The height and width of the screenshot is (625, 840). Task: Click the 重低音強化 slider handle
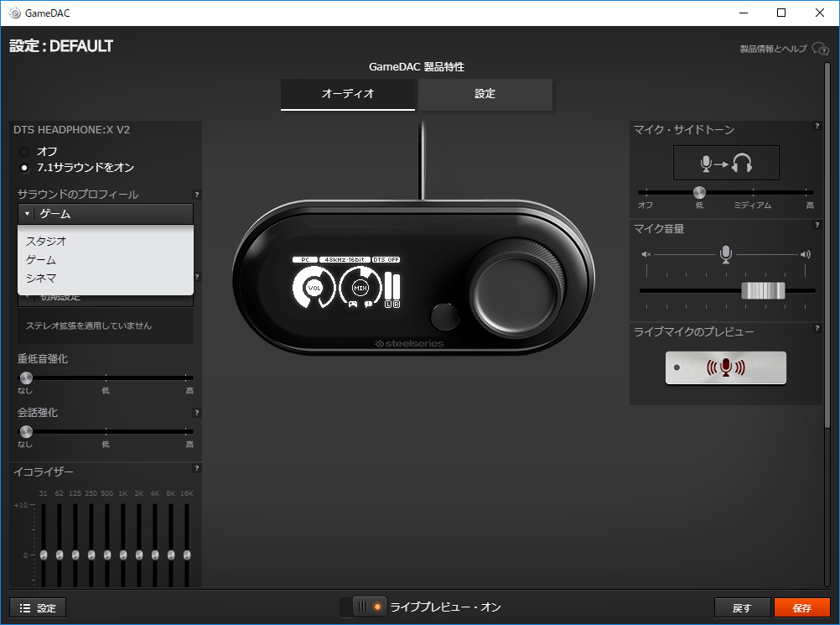26,378
